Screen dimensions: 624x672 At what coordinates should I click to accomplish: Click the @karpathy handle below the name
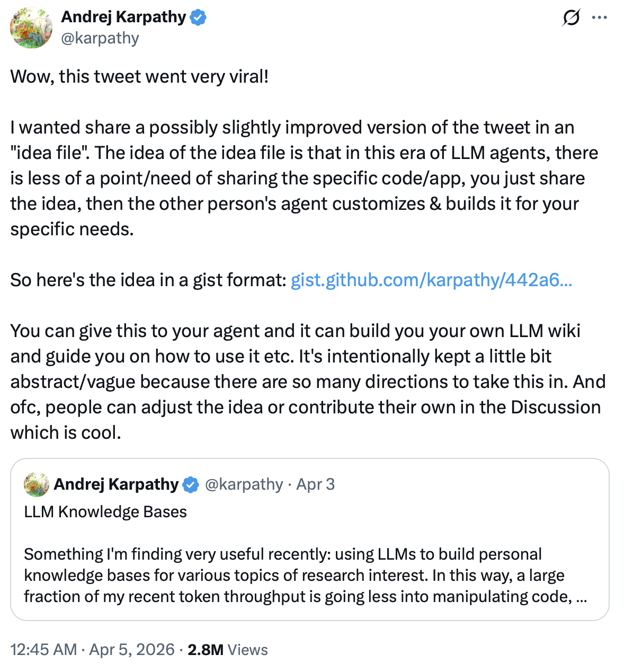point(100,37)
